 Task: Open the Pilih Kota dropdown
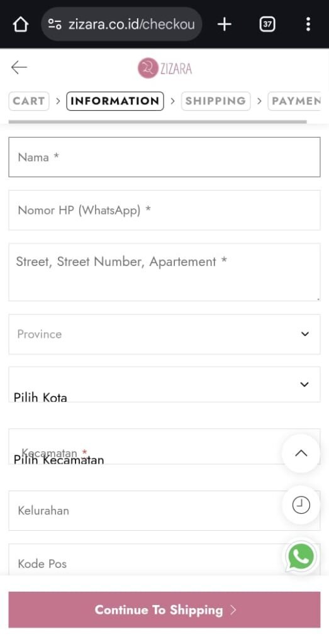tap(164, 384)
